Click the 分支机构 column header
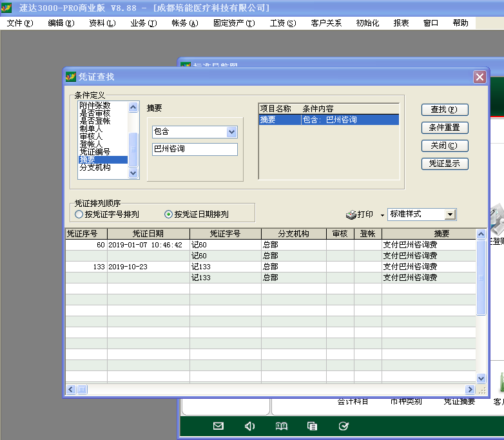The image size is (504, 440). (x=294, y=234)
